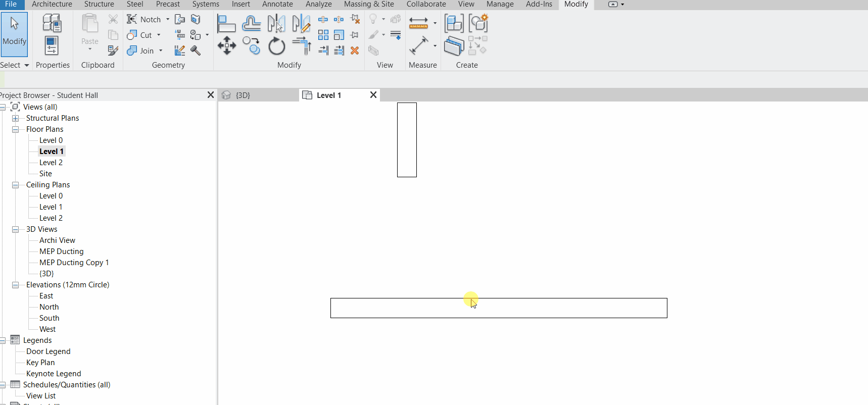The height and width of the screenshot is (405, 868).
Task: Collapse the Elevations (12mm Circle) node
Action: (15, 285)
